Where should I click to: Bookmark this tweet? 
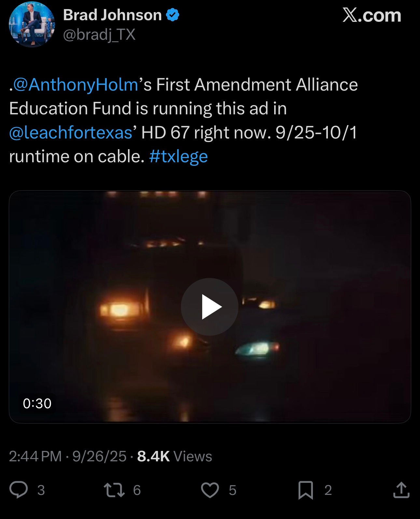click(x=306, y=490)
